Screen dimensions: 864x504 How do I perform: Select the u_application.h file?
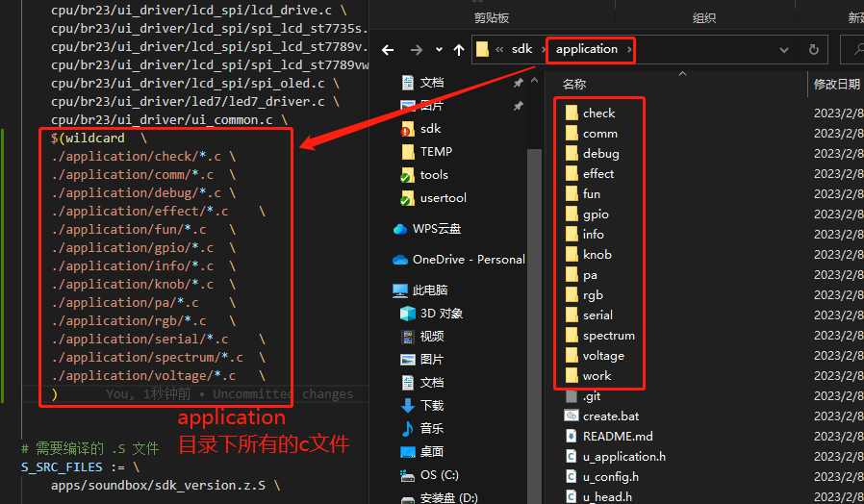(616, 457)
